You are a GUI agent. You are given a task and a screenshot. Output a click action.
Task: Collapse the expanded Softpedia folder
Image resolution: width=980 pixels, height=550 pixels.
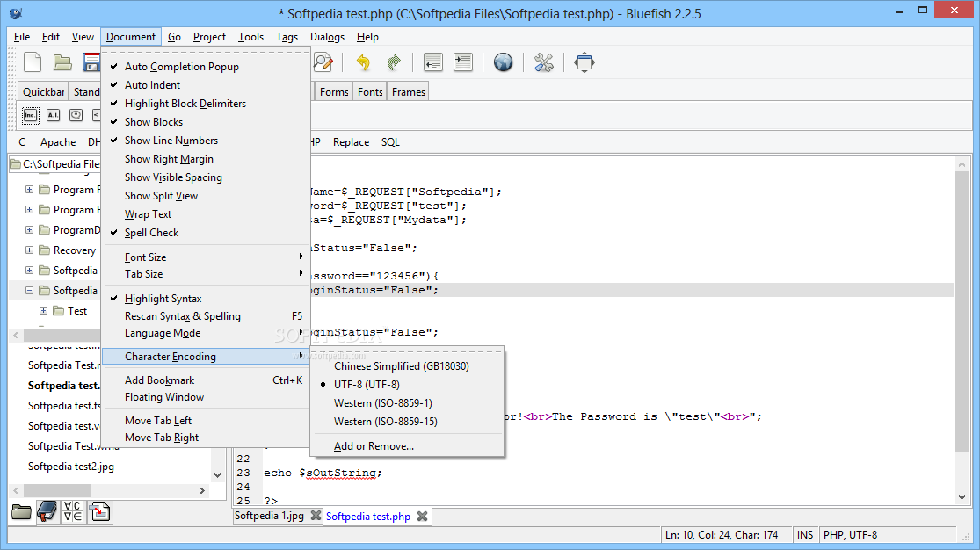pyautogui.click(x=29, y=291)
